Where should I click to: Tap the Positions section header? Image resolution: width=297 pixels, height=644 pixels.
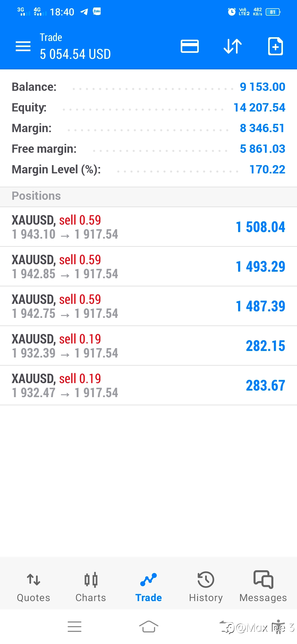point(148,196)
